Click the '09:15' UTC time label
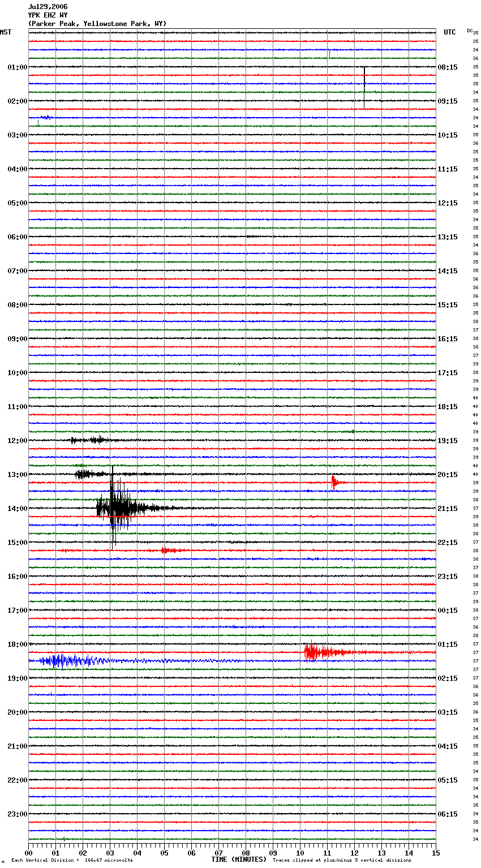Viewport: 481px width, 868px height. [x=448, y=101]
